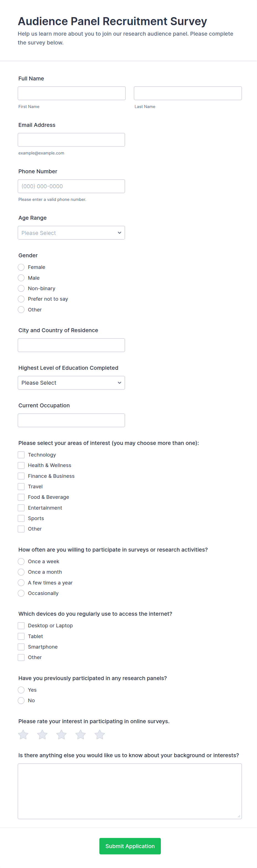Choose the fourth star rating
The height and width of the screenshot is (868, 257).
tap(80, 735)
